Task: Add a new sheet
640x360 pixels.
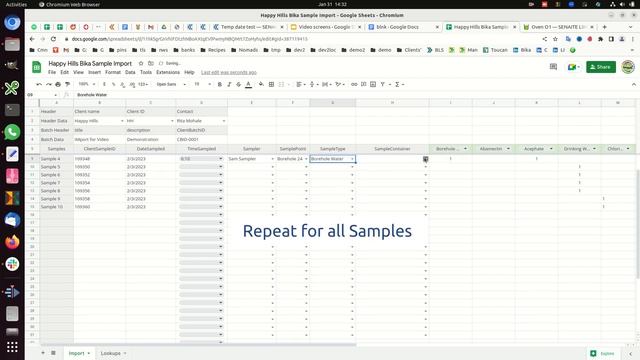Action: point(43,353)
